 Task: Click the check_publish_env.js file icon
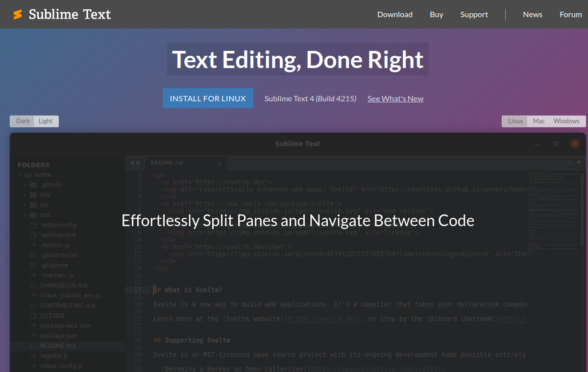[x=33, y=296]
